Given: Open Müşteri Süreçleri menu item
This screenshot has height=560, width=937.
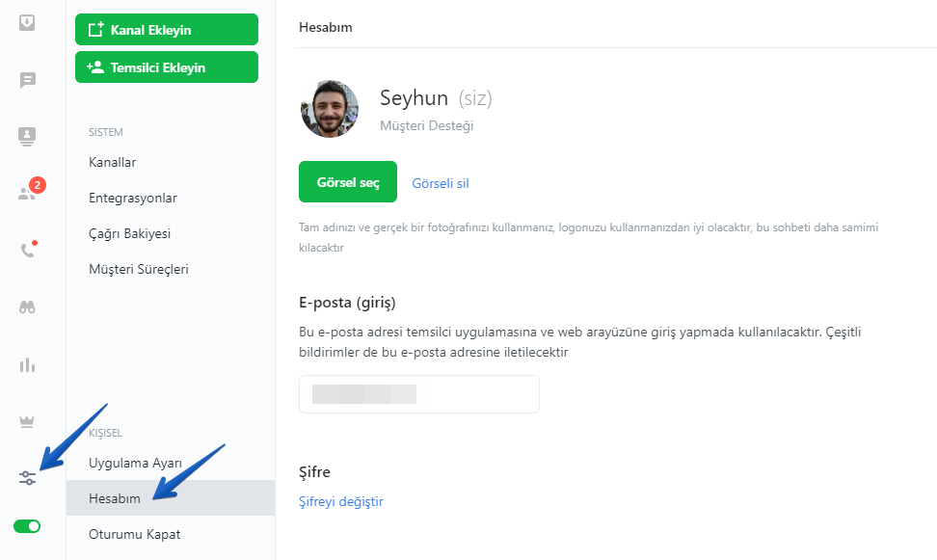Looking at the screenshot, I should (139, 269).
